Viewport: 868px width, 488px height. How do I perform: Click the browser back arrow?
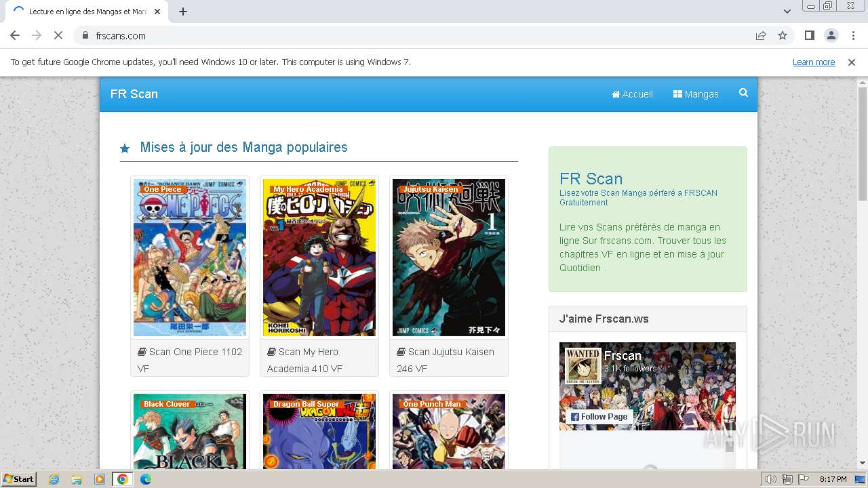pyautogui.click(x=15, y=35)
